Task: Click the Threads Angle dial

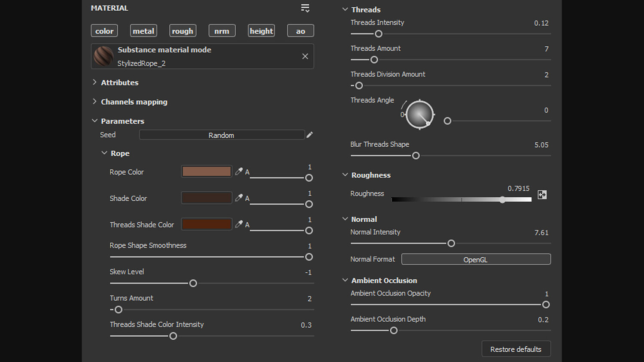Action: click(419, 115)
